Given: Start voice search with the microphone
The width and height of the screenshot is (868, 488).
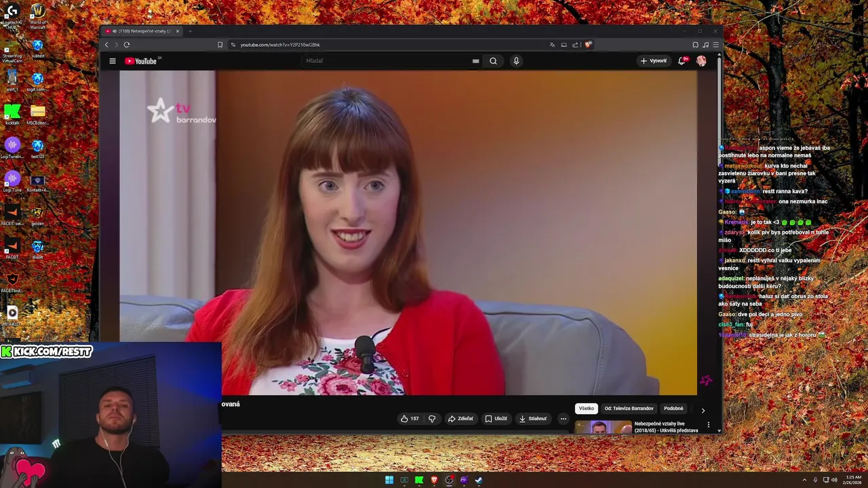Looking at the screenshot, I should pos(516,61).
